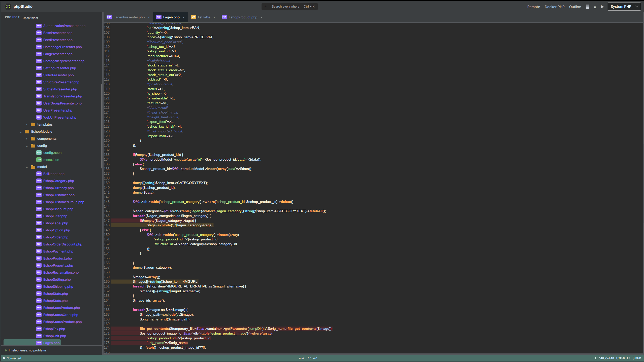Click Intelephense: no problems status
Viewport: 644px width, 362px height.
[x=27, y=350]
